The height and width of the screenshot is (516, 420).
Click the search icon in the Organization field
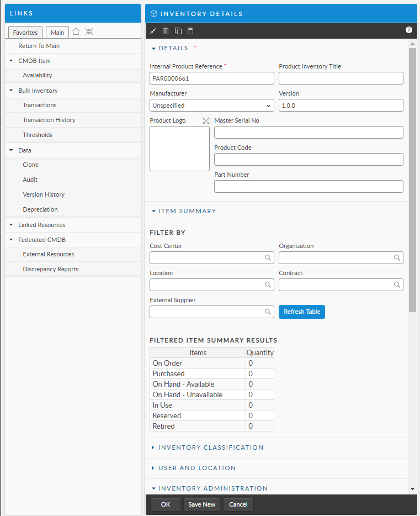397,258
